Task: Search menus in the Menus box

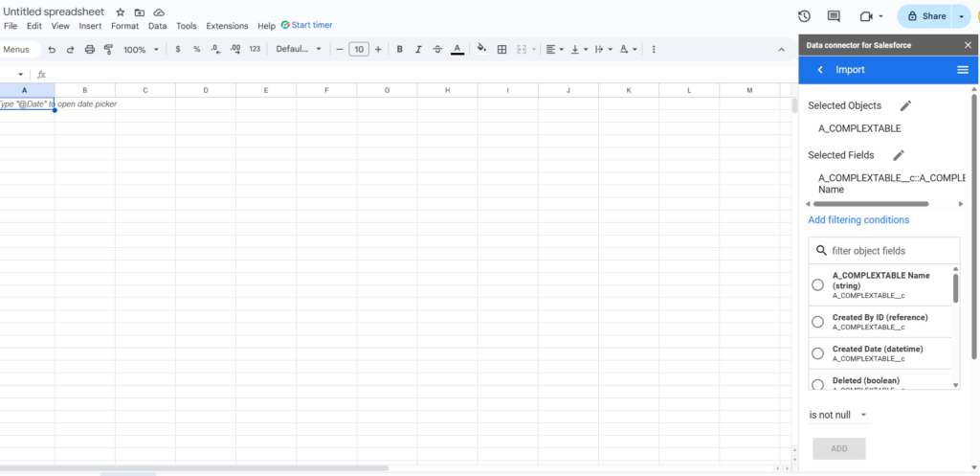Action: click(x=18, y=50)
